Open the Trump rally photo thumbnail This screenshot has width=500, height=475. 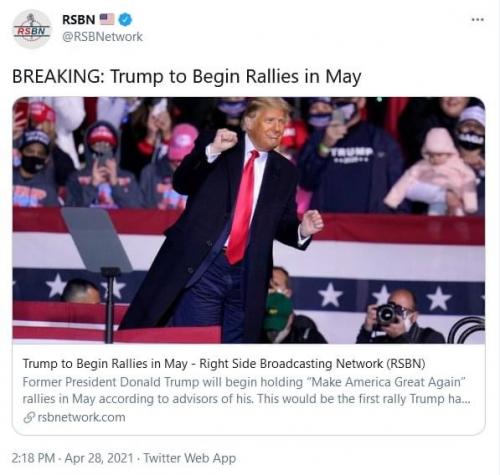[249, 220]
